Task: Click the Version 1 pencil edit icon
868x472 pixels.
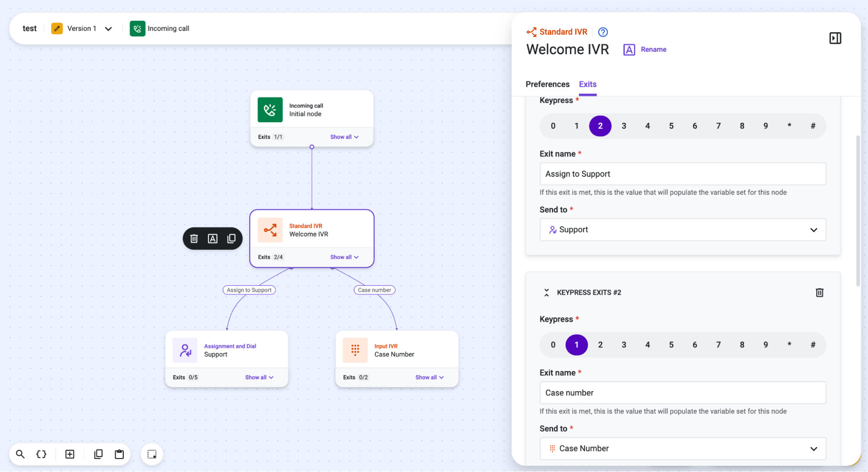Action: pos(57,29)
